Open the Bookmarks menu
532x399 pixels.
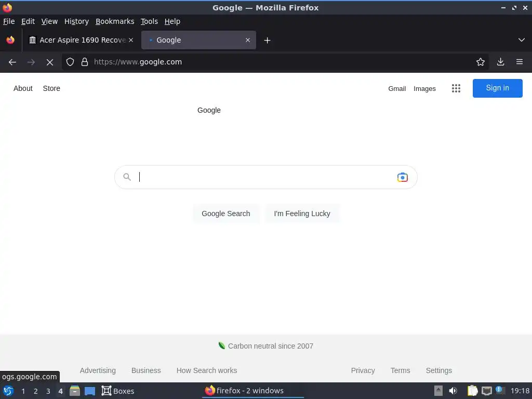[x=115, y=21]
